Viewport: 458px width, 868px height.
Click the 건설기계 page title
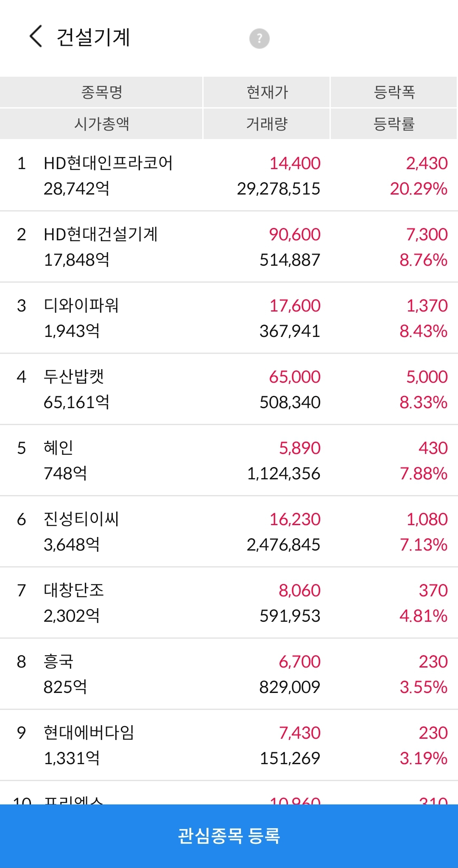(93, 37)
